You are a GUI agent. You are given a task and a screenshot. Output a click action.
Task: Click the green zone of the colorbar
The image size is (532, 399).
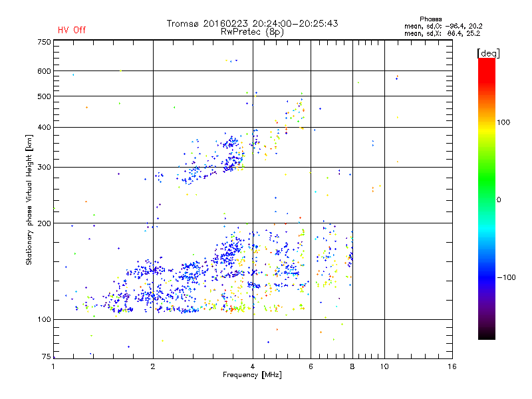point(487,180)
